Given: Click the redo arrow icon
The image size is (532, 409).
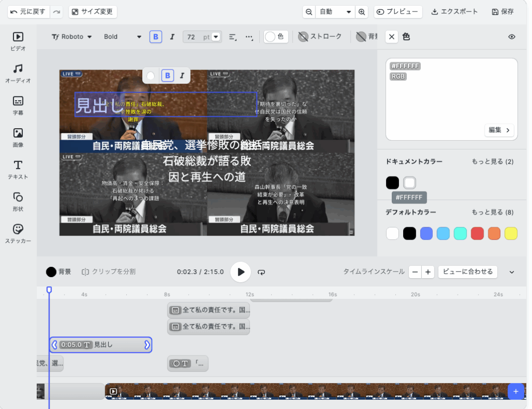Looking at the screenshot, I should point(57,12).
